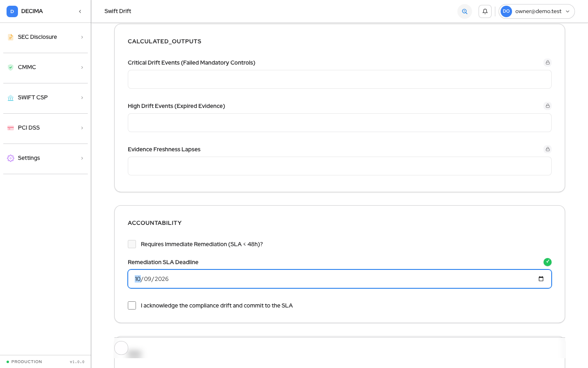This screenshot has width=588, height=368.
Task: Open the calendar picker in the date field
Action: 541,279
